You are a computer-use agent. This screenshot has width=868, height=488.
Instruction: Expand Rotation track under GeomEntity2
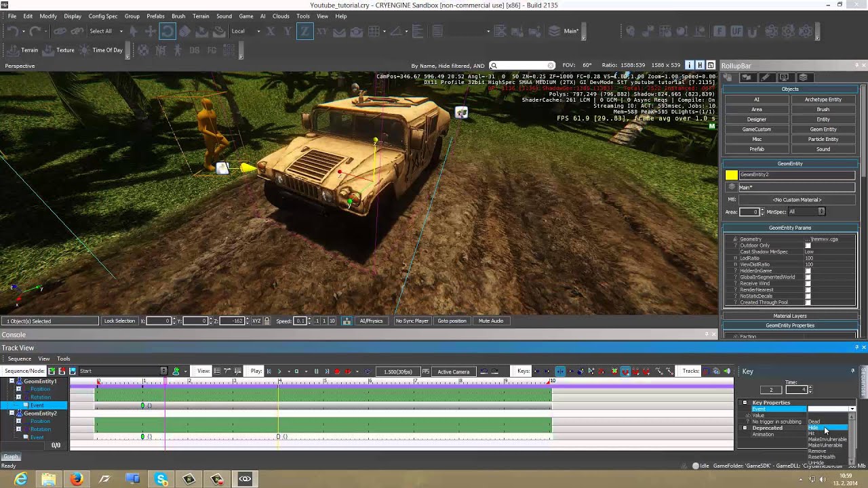[x=18, y=429]
